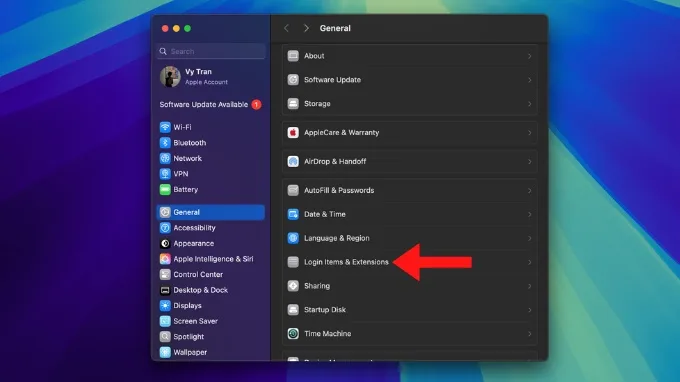This screenshot has height=382, width=680.
Task: Expand About via its chevron
Action: [530, 56]
